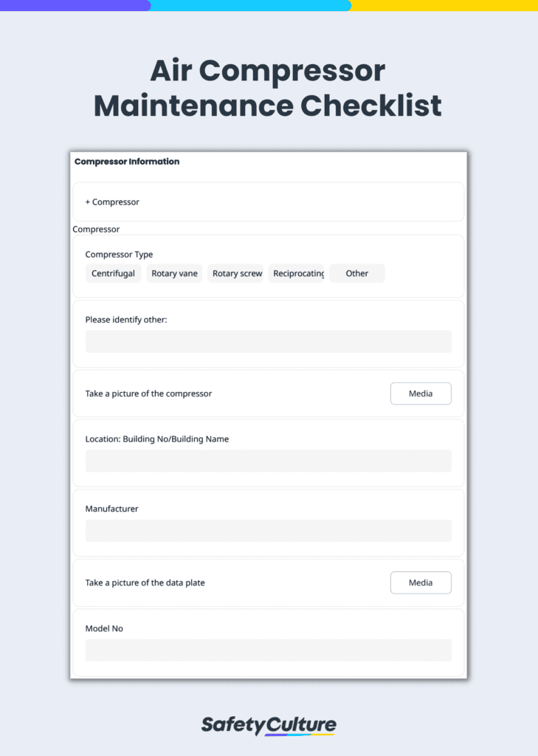This screenshot has width=538, height=756.
Task: Open Media upload for the data plate picture
Action: pos(421,583)
